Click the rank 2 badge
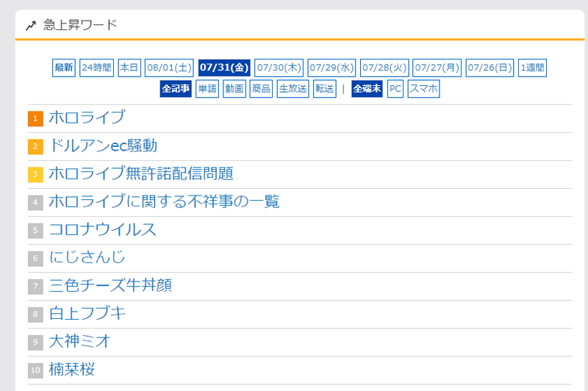Image resolution: width=588 pixels, height=391 pixels. pos(35,146)
